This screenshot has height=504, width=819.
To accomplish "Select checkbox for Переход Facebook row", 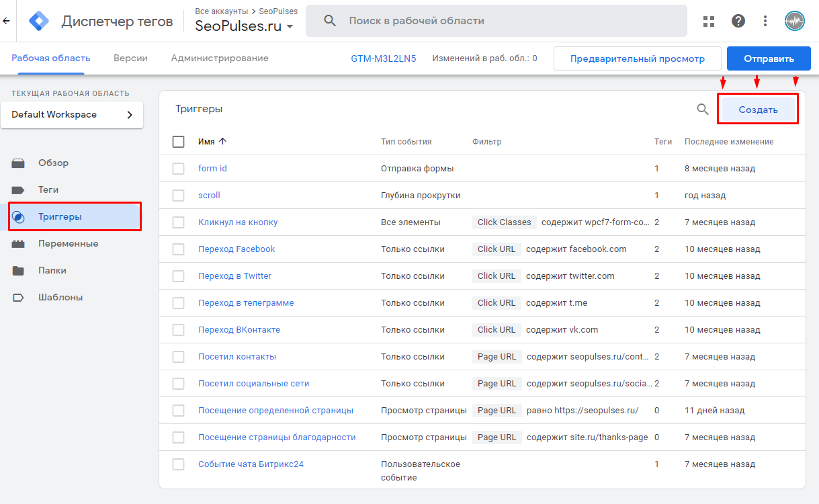I will tap(178, 249).
